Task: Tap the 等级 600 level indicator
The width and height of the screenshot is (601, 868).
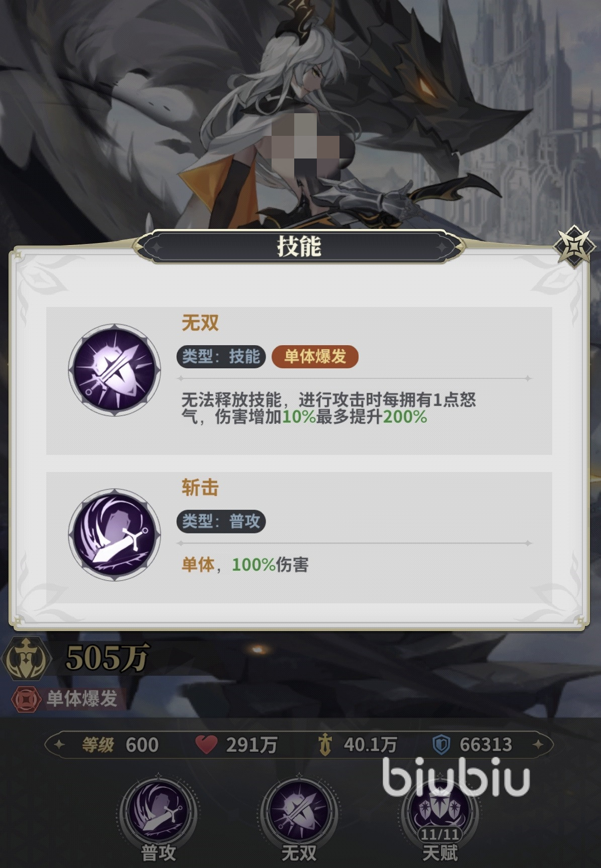Action: (x=120, y=744)
